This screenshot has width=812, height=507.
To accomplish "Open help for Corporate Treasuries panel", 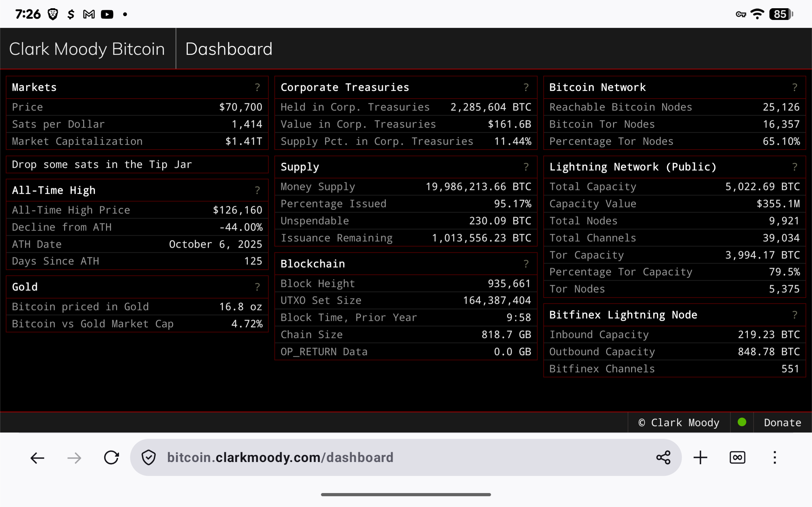I will pyautogui.click(x=526, y=88).
